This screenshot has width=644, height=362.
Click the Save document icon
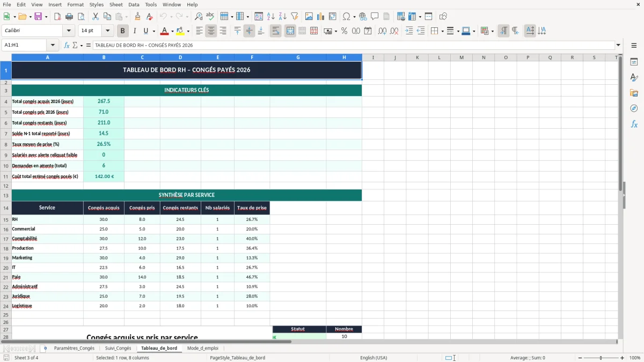click(x=38, y=17)
